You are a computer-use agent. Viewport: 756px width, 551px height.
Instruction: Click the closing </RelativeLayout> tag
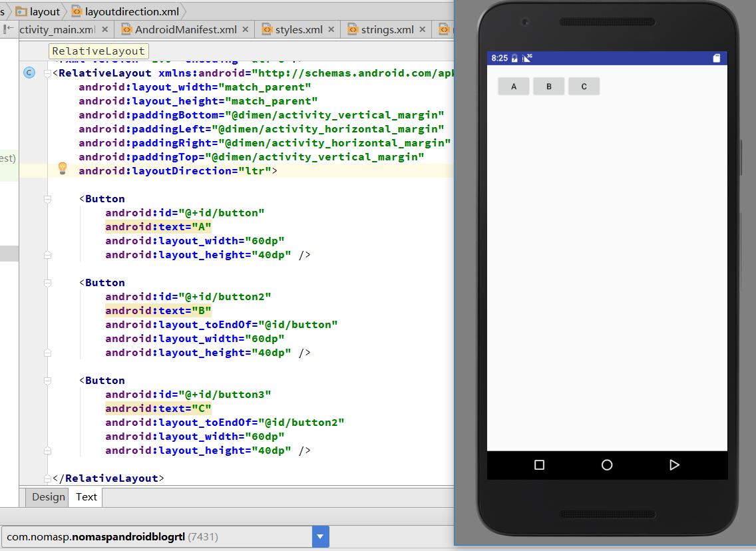108,478
